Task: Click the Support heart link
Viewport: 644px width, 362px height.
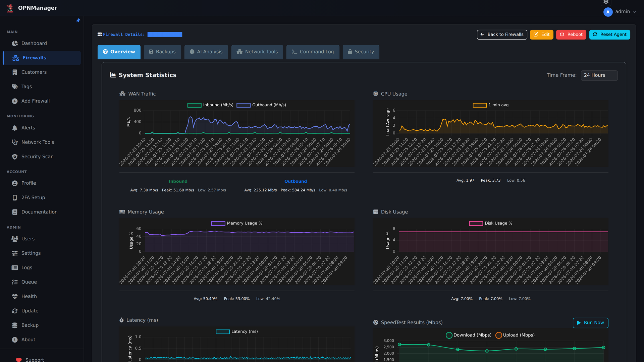Action: coord(30,359)
